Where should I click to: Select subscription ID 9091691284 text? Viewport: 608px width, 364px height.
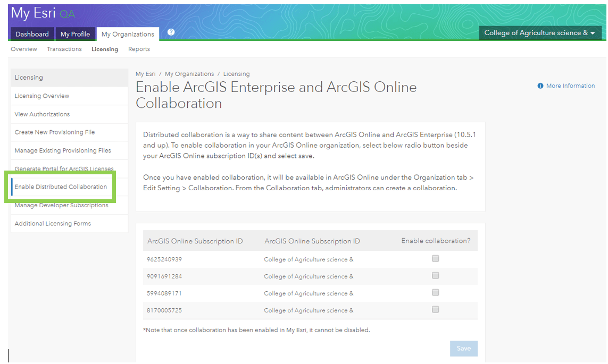coord(164,276)
